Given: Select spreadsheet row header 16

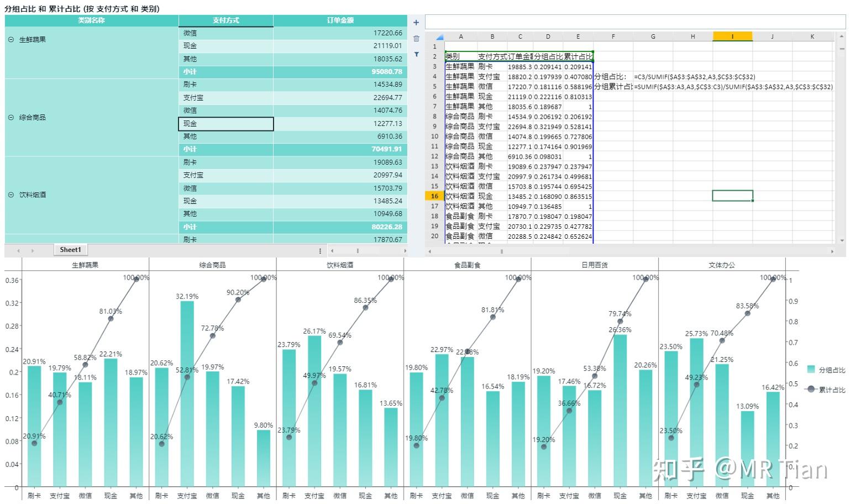Looking at the screenshot, I should (x=435, y=196).
